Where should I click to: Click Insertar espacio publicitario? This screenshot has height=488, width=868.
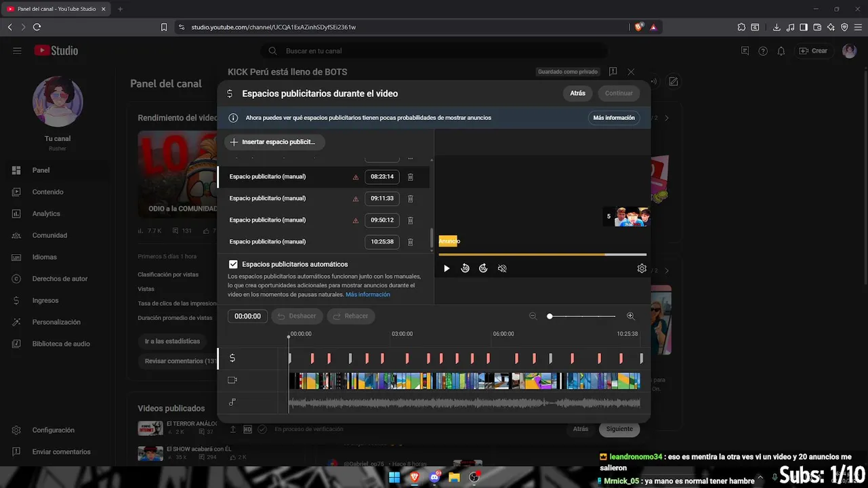tap(274, 142)
